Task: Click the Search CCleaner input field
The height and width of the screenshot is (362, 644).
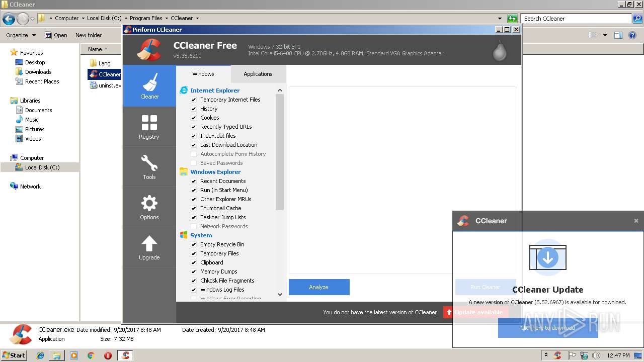Action: (x=577, y=19)
